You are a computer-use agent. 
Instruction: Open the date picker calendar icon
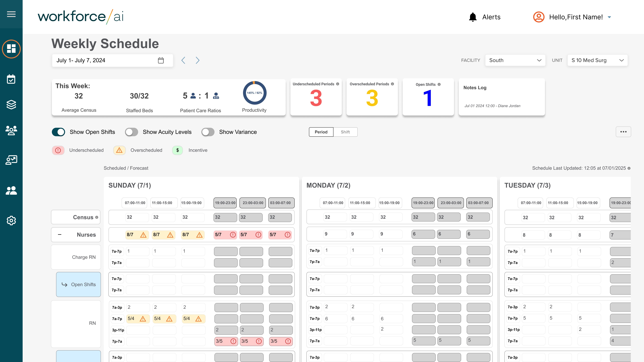coord(161,60)
